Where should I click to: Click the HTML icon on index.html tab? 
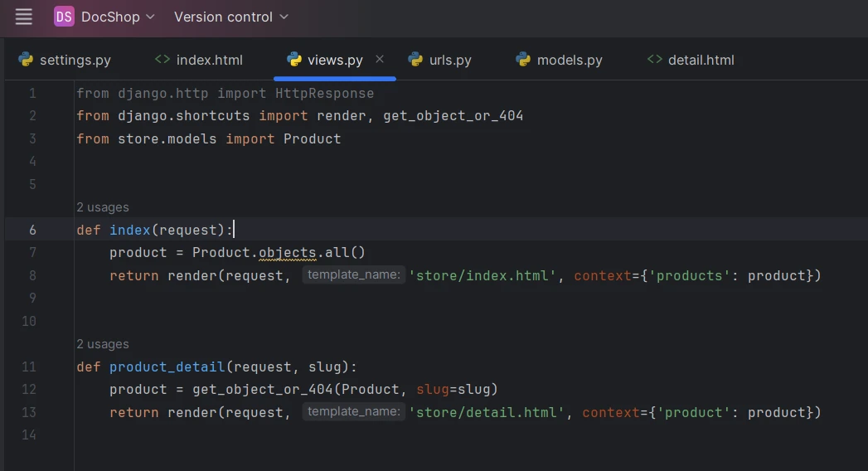(162, 60)
